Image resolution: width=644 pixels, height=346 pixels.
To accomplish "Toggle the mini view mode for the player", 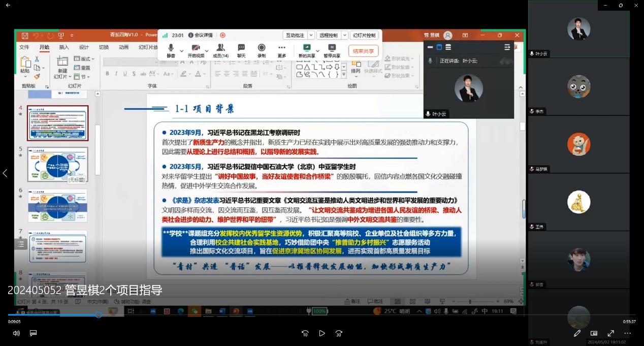I will pos(594,333).
